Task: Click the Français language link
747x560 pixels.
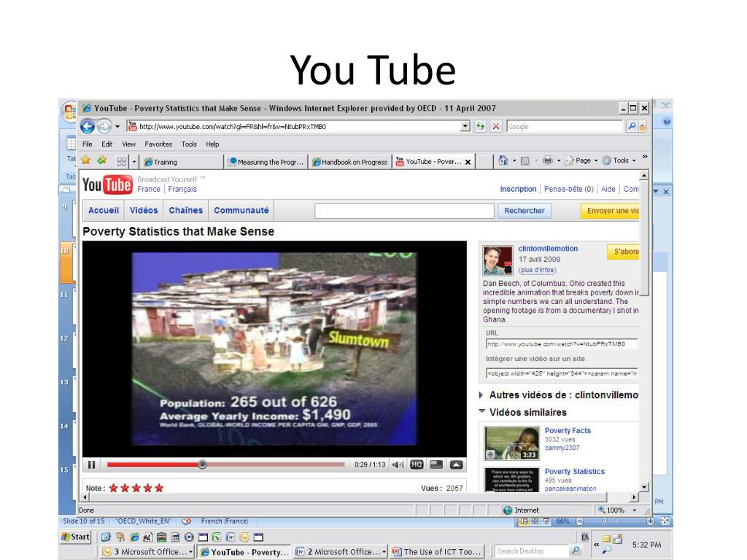Action: (x=182, y=189)
